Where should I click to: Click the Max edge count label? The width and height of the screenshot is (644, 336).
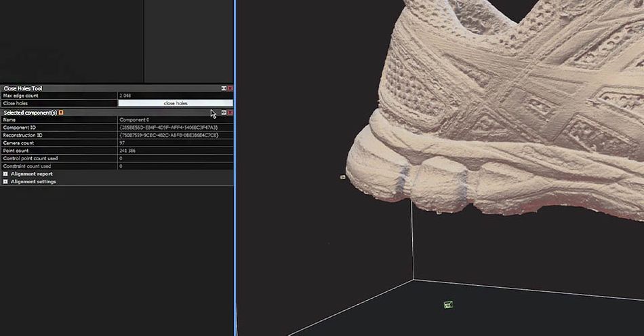pyautogui.click(x=20, y=96)
